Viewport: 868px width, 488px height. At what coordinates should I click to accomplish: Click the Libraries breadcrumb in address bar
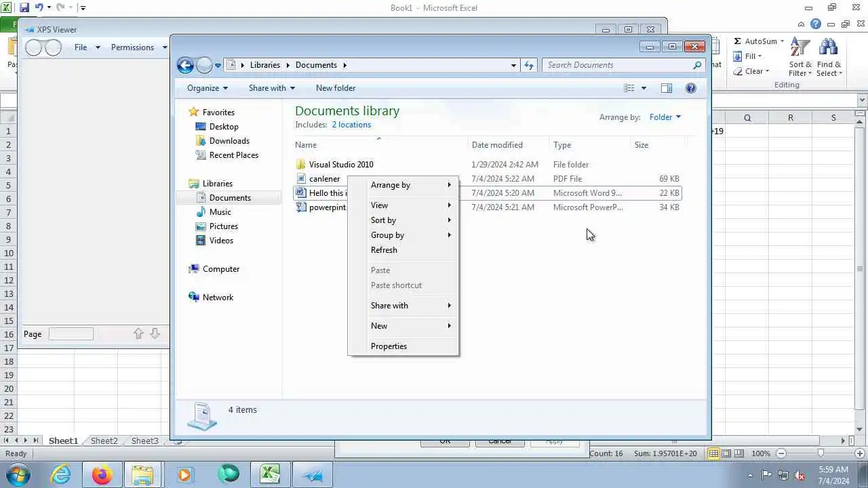(264, 65)
